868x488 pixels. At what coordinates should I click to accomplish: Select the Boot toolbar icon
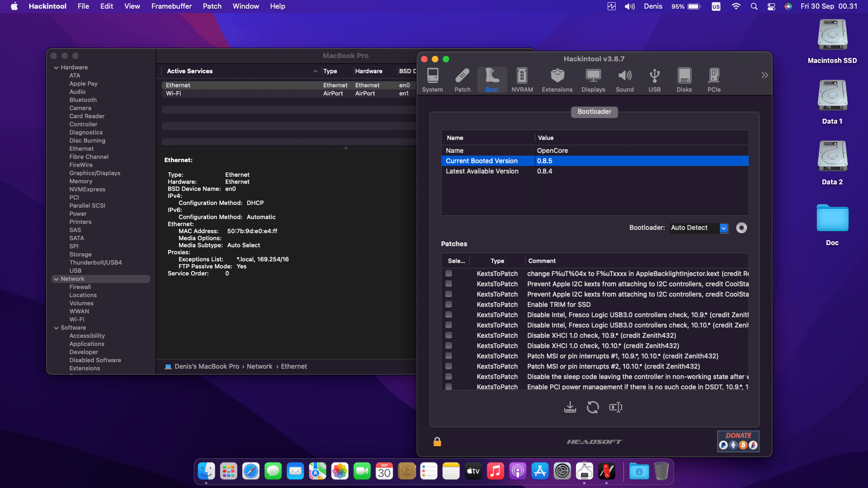point(492,80)
